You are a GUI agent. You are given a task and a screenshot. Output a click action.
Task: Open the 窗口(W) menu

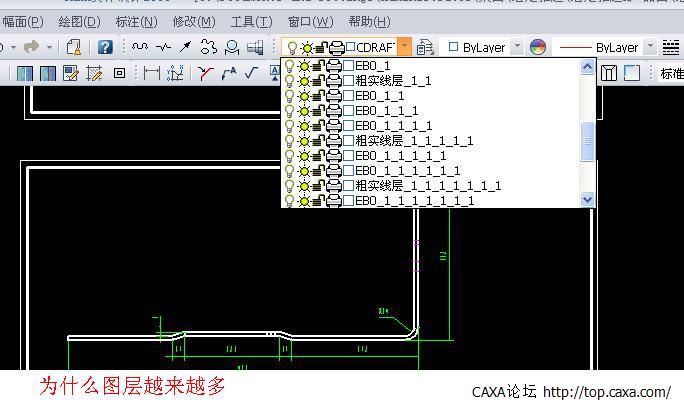click(310, 22)
